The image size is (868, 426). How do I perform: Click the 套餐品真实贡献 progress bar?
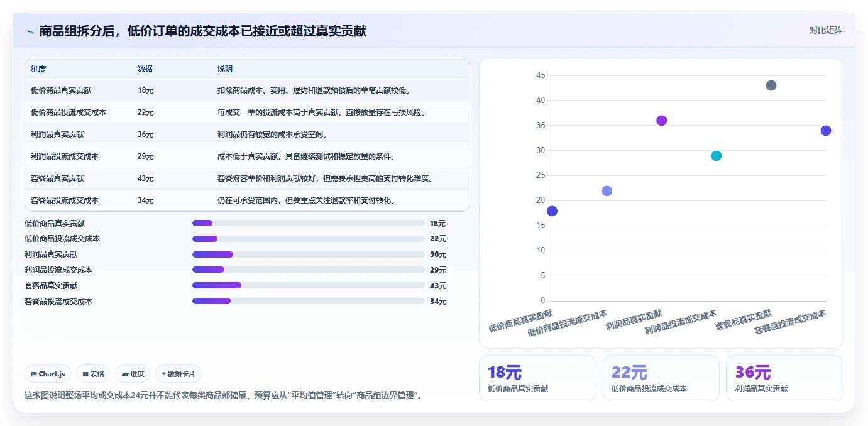pos(309,285)
